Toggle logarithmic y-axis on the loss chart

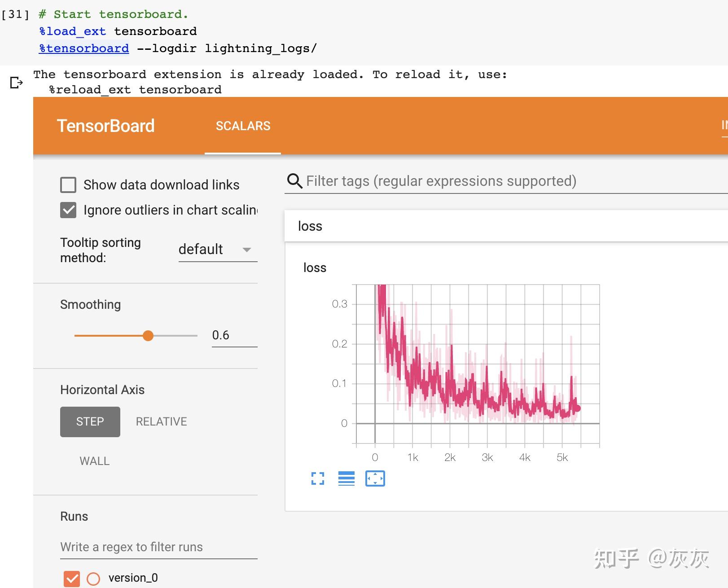[346, 478]
